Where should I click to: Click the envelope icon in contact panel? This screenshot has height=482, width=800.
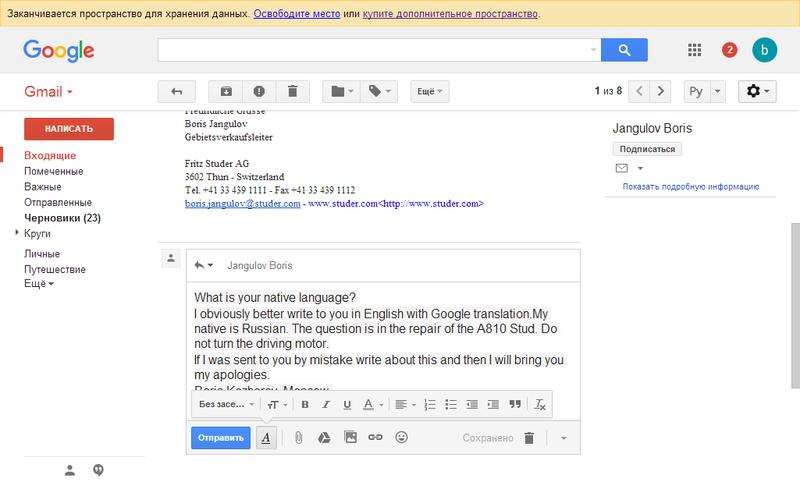621,168
